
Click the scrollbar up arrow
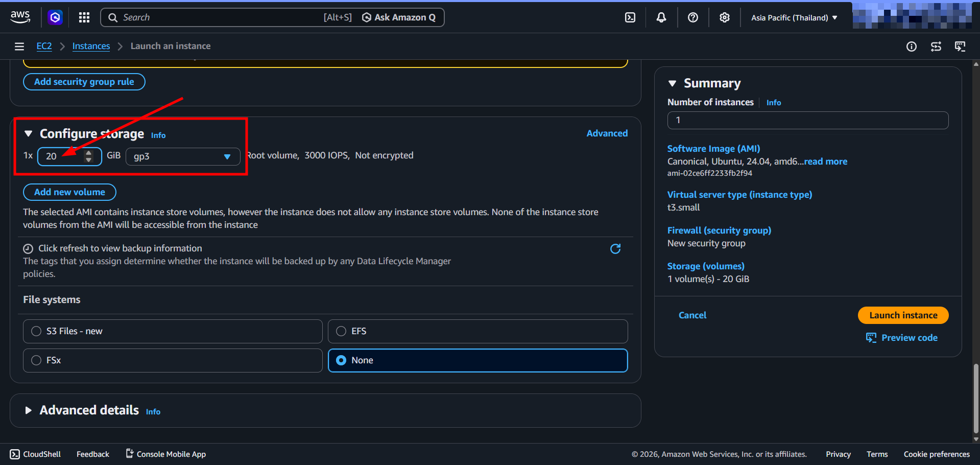[x=976, y=64]
